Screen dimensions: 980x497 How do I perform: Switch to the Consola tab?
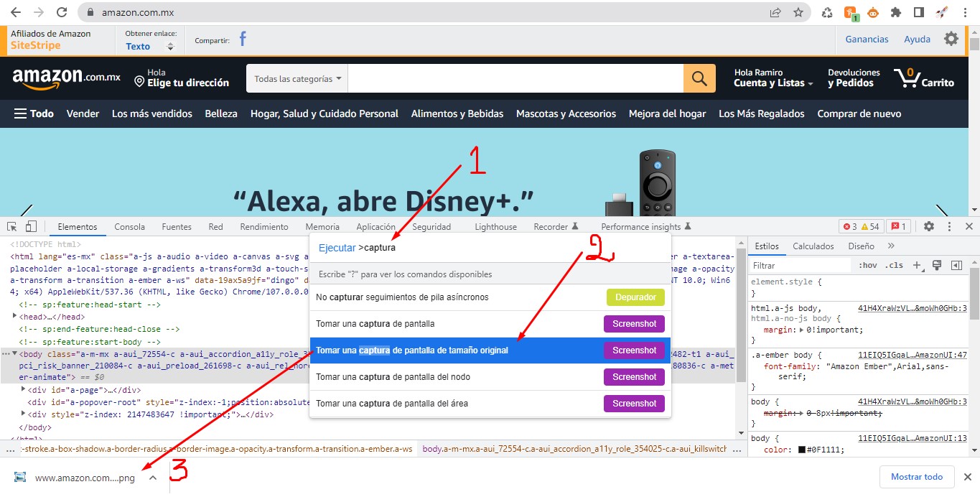coord(129,226)
